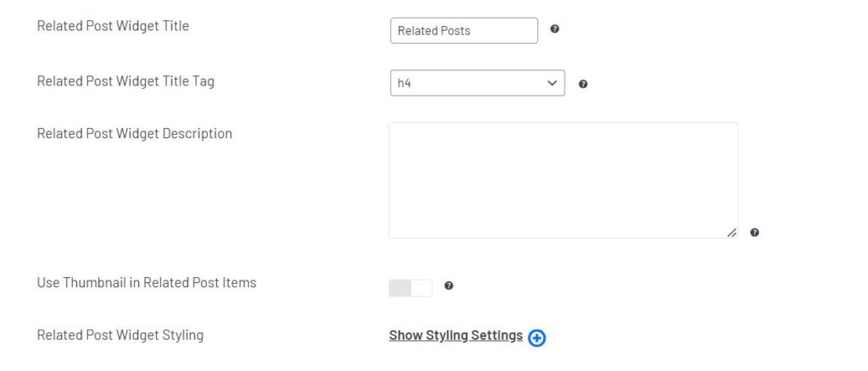Click the chevron arrow of h4 select
868x371 pixels.
(x=552, y=83)
